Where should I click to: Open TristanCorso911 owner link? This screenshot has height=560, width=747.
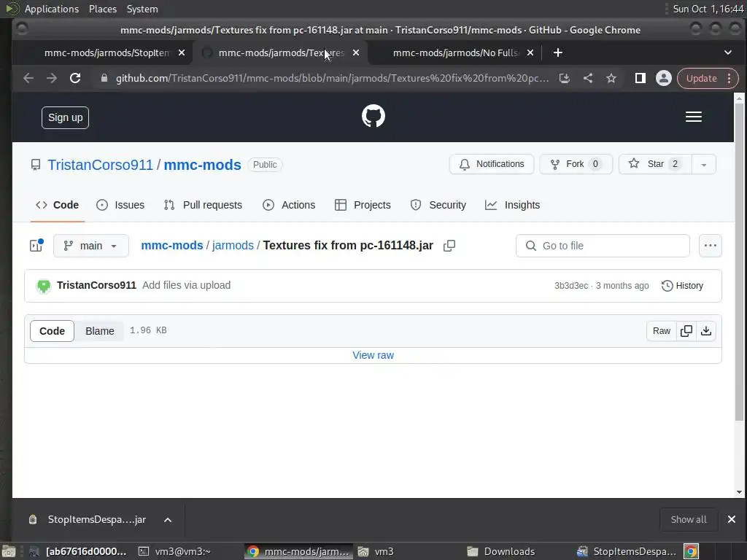point(100,165)
